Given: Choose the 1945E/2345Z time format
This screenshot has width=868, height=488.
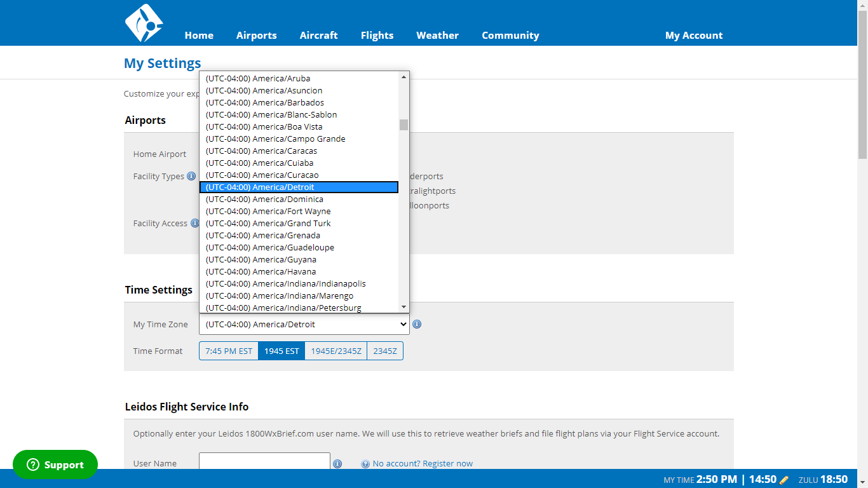Looking at the screenshot, I should coord(336,351).
